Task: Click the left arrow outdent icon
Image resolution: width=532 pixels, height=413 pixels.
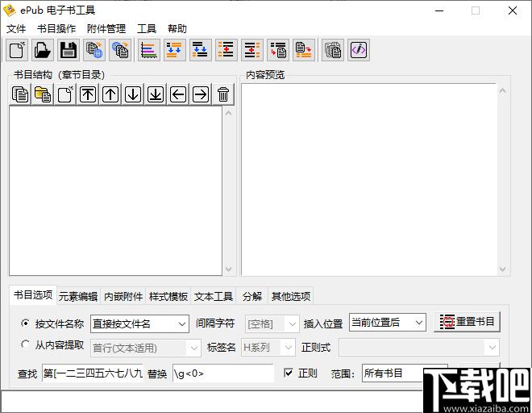Action: click(178, 94)
